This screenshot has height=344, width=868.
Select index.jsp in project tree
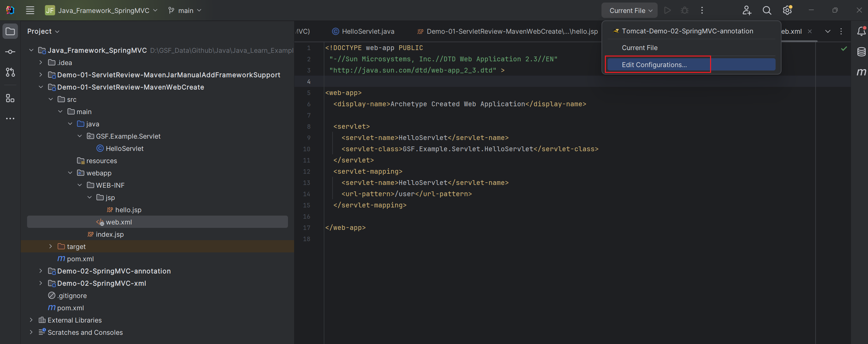(105, 234)
